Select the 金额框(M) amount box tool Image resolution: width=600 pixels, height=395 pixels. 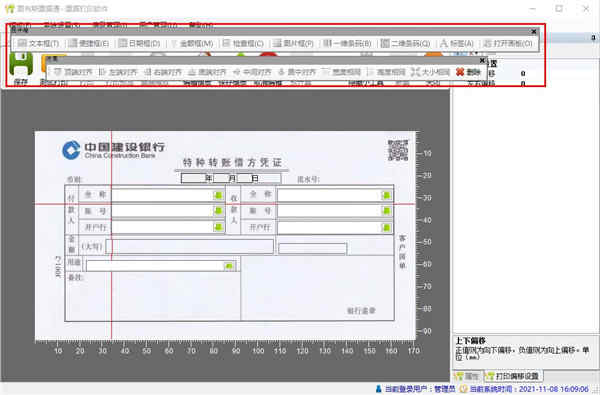[x=191, y=44]
